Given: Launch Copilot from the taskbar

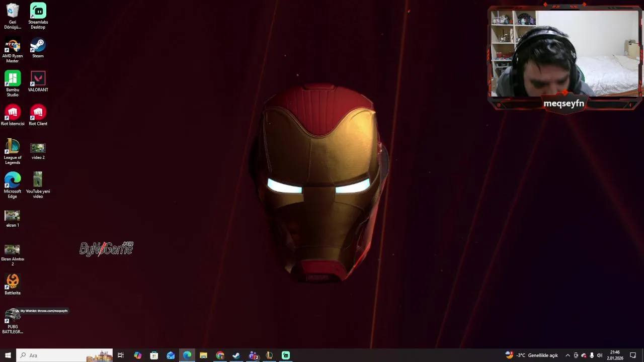Looking at the screenshot, I should pos(137,355).
